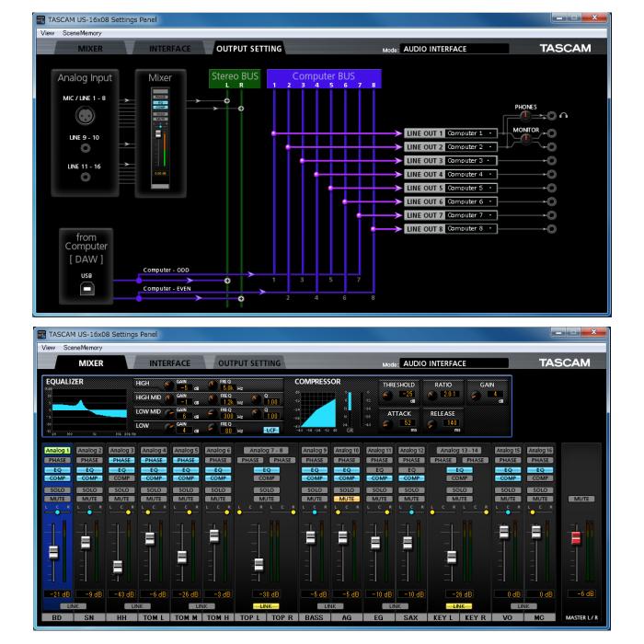Image resolution: width=644 pixels, height=644 pixels.
Task: Click the USB port icon under DAW
Action: click(x=86, y=289)
